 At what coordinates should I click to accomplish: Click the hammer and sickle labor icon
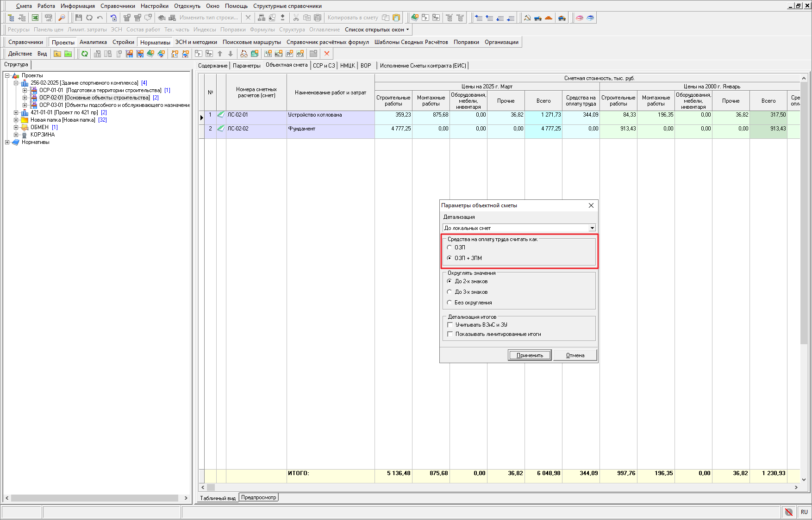coord(527,18)
